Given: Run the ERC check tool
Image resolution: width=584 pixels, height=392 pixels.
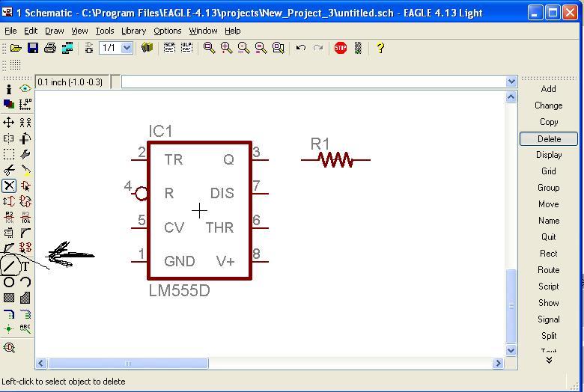Looking at the screenshot, I should tap(9, 348).
